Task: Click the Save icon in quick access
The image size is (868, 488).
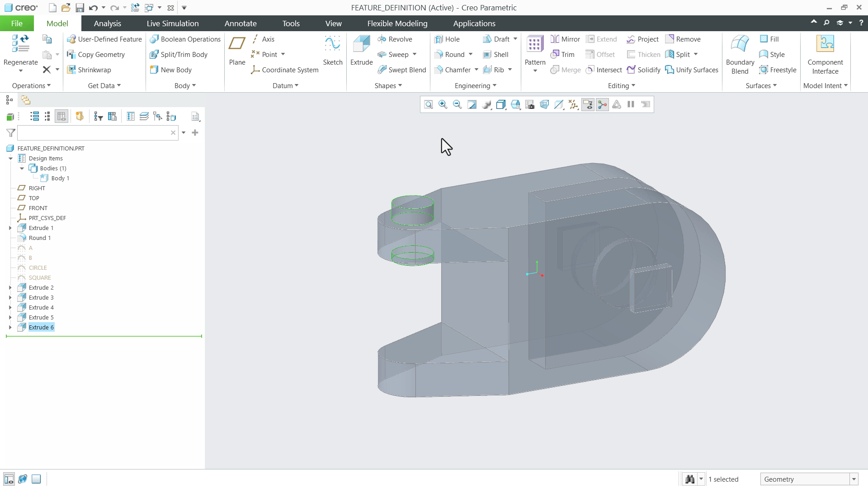Action: [80, 8]
